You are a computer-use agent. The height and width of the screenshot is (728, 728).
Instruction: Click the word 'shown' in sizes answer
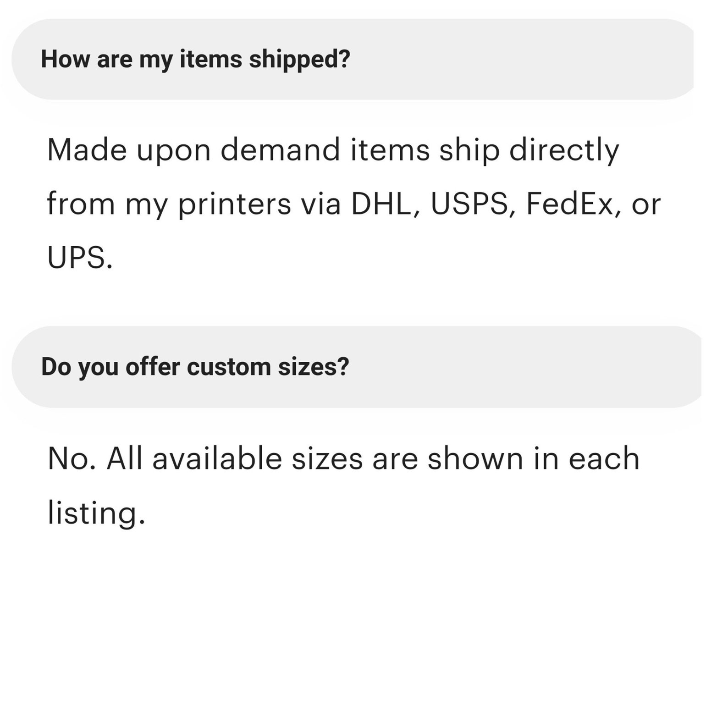(x=475, y=458)
